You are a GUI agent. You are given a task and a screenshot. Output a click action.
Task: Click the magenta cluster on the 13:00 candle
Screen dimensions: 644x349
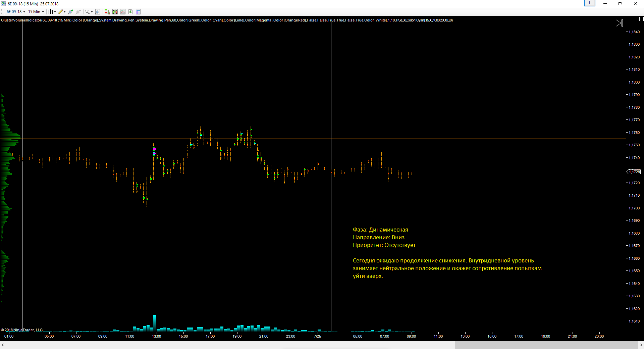(x=155, y=149)
